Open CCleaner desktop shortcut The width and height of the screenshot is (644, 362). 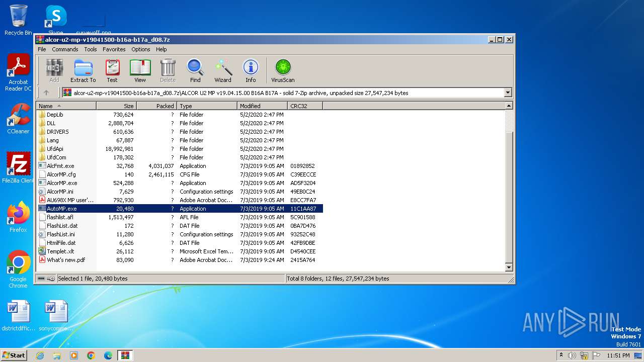(x=18, y=119)
